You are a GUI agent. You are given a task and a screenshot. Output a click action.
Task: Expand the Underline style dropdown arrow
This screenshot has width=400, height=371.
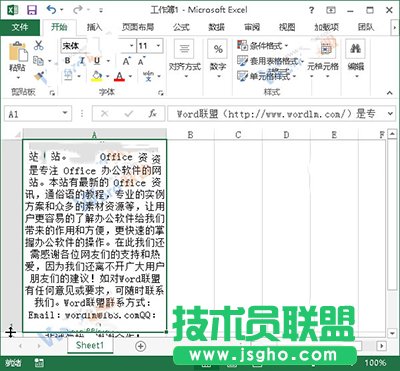pos(108,61)
